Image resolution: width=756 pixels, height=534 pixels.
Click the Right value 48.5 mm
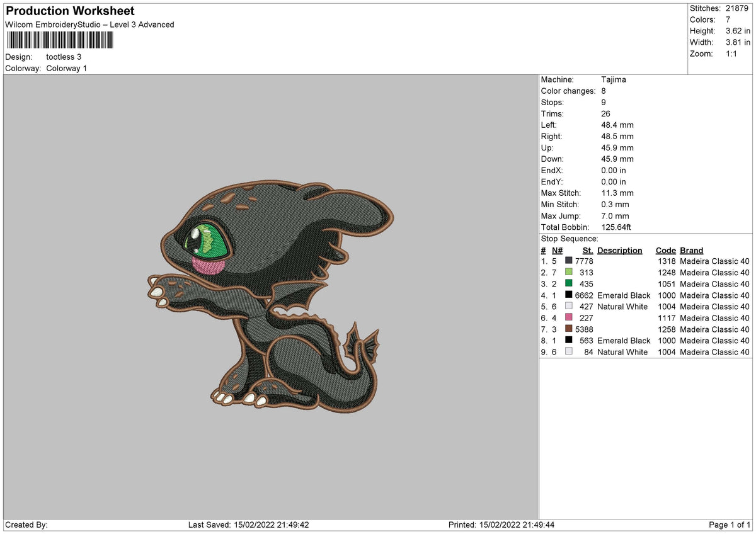[617, 137]
